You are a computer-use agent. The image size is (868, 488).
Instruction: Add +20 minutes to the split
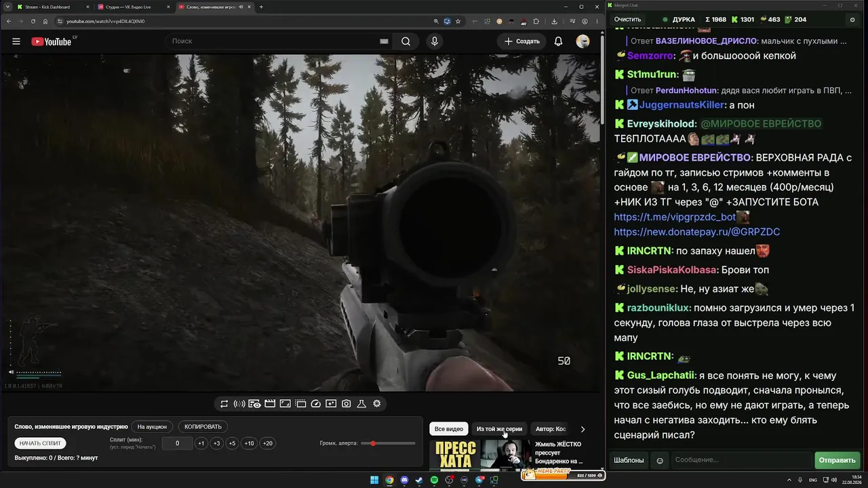point(268,443)
